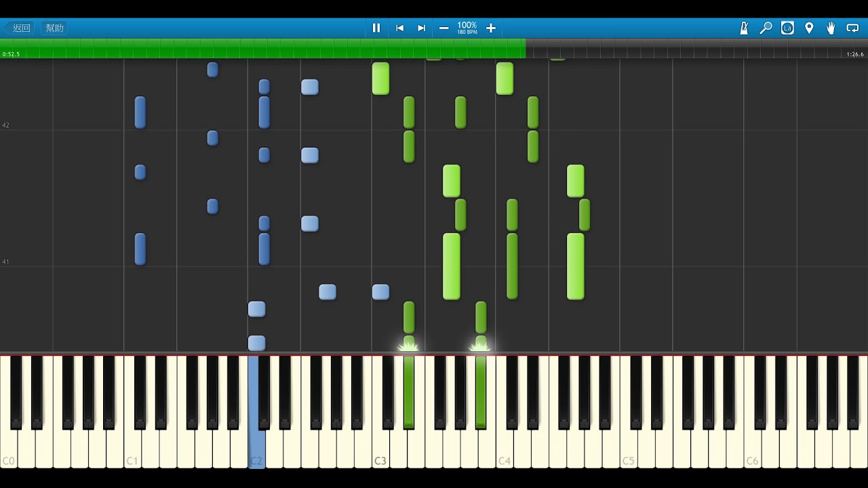Viewport: 868px width, 488px height.
Task: Open the hand selection settings
Action: point(831,28)
